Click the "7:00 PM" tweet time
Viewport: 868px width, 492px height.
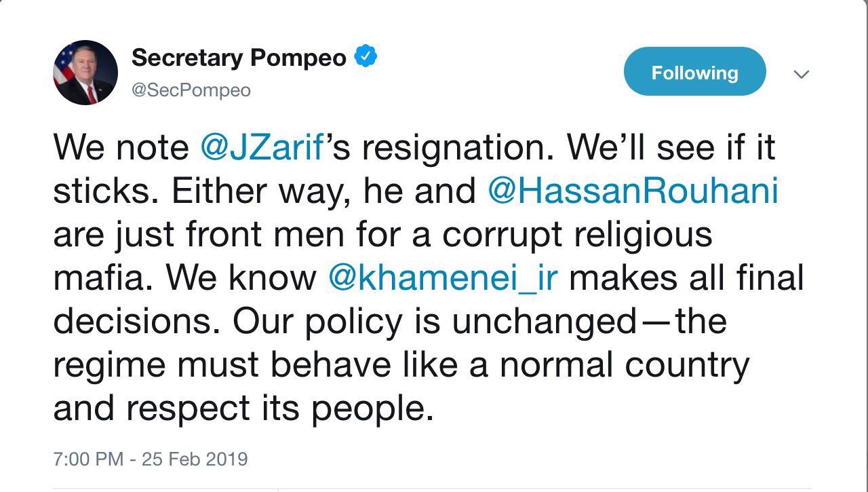pos(88,459)
